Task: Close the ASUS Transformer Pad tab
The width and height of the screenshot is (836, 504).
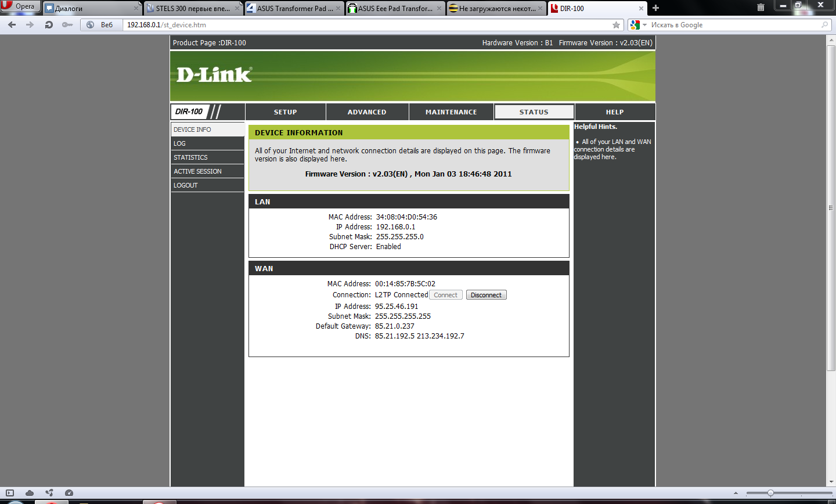Action: 338,9
